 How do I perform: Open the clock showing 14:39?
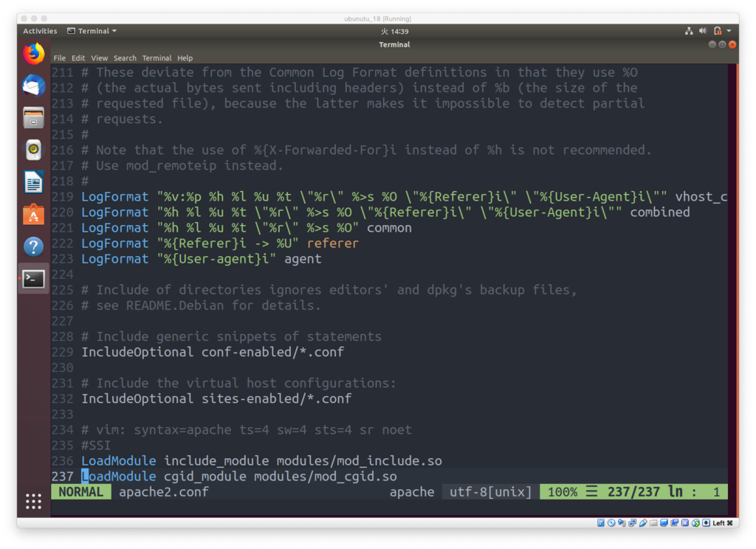(395, 31)
